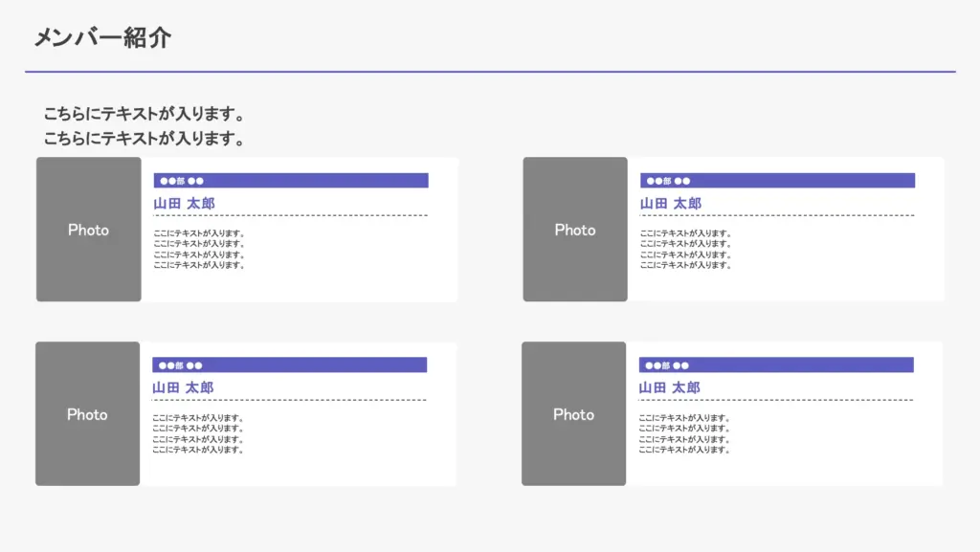This screenshot has width=980, height=552.
Task: Click the purple ●●部 bar in the top-right card
Action: [x=777, y=181]
